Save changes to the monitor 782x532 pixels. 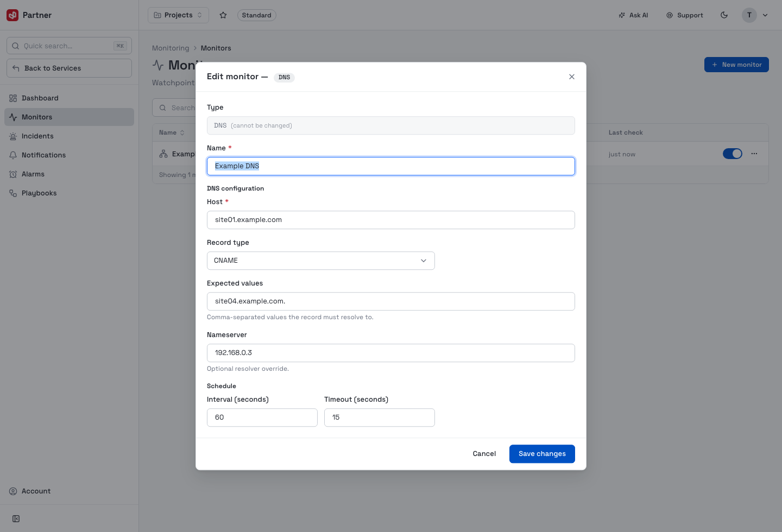[x=542, y=454]
